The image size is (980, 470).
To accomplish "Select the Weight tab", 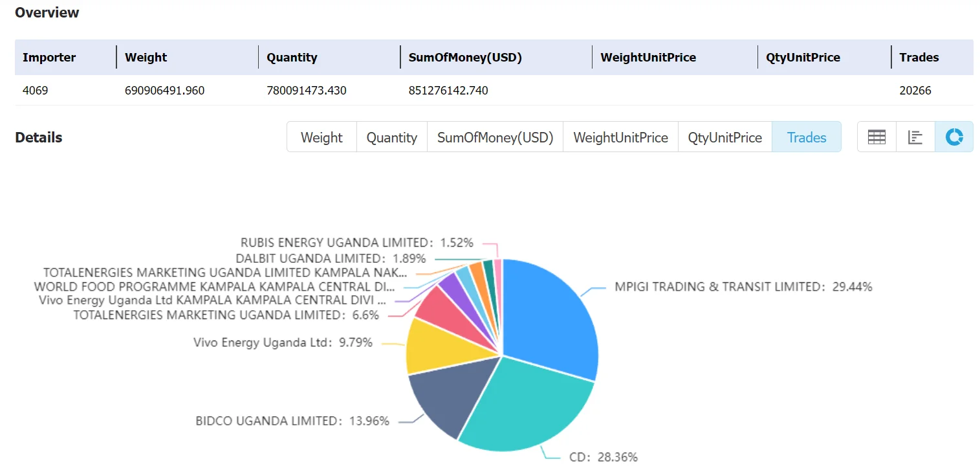I will click(x=321, y=137).
